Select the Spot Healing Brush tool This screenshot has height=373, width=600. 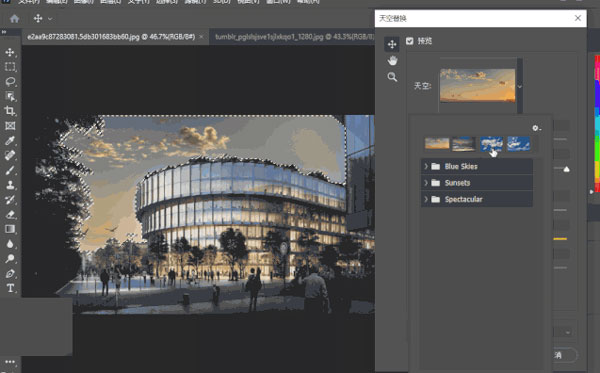coord(10,155)
